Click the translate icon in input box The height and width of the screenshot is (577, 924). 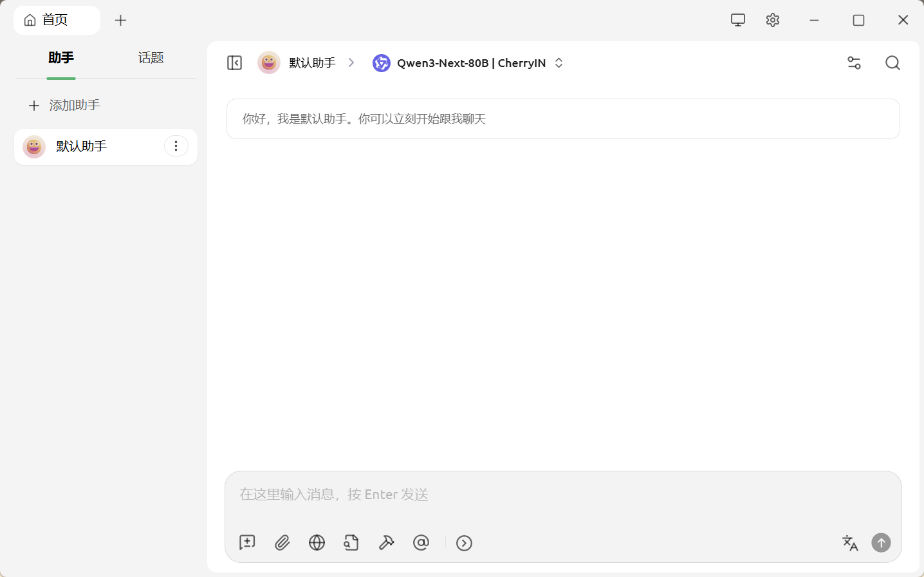(850, 543)
